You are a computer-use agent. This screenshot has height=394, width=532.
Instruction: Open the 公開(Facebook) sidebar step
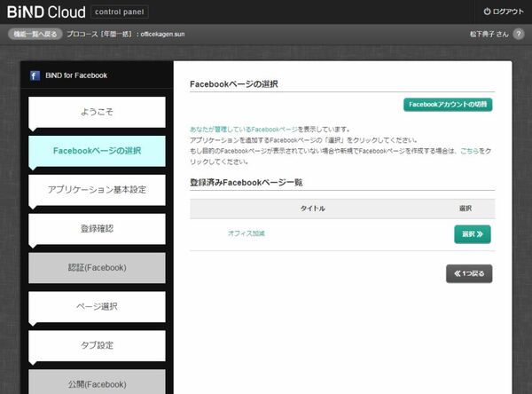pyautogui.click(x=97, y=382)
